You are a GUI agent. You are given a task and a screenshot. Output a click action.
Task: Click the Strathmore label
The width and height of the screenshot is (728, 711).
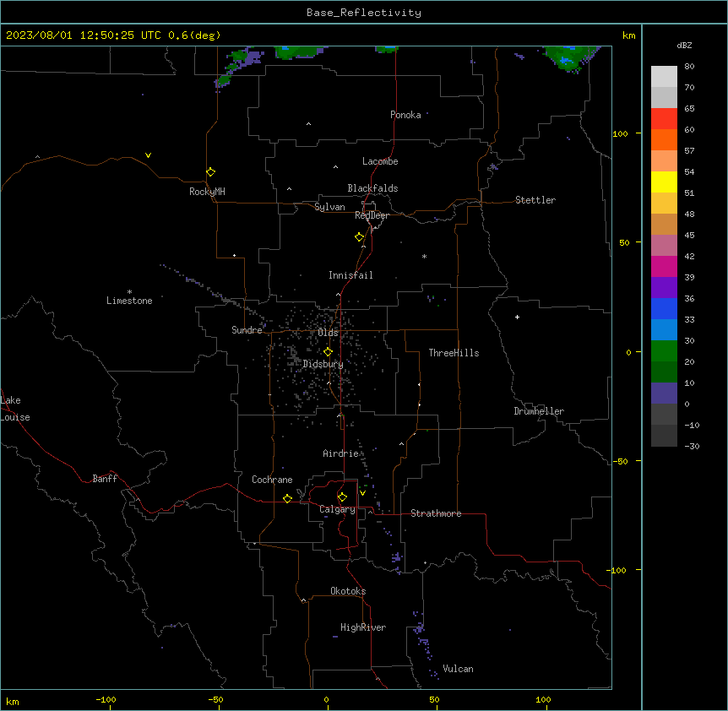[x=436, y=513]
